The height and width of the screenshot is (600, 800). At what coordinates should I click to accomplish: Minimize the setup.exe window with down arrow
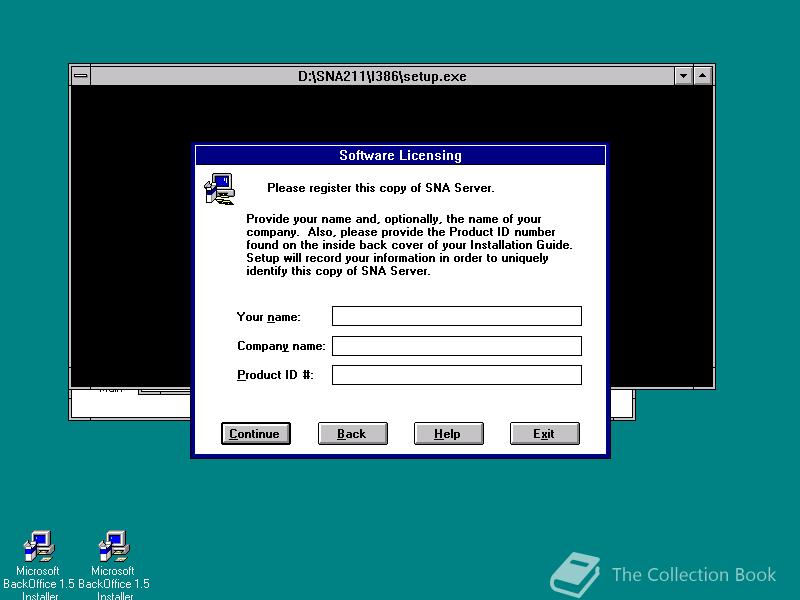[683, 76]
